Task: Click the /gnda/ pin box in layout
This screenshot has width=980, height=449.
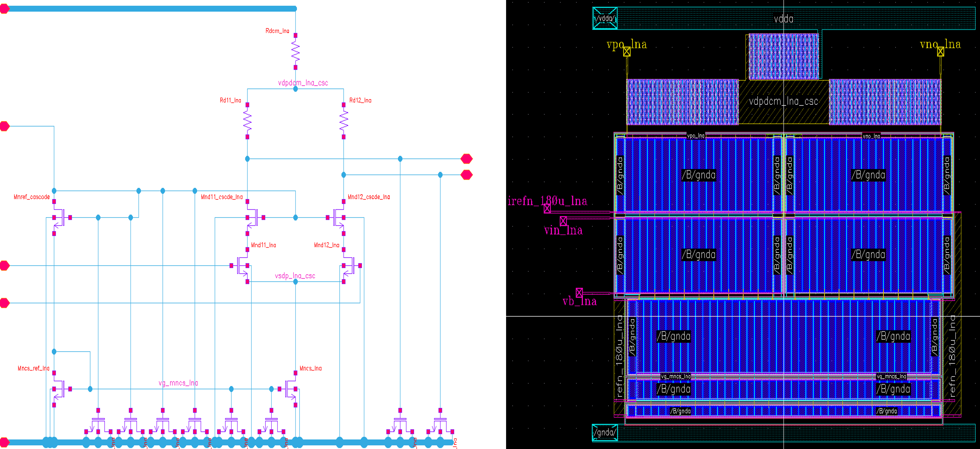Action: click(605, 433)
